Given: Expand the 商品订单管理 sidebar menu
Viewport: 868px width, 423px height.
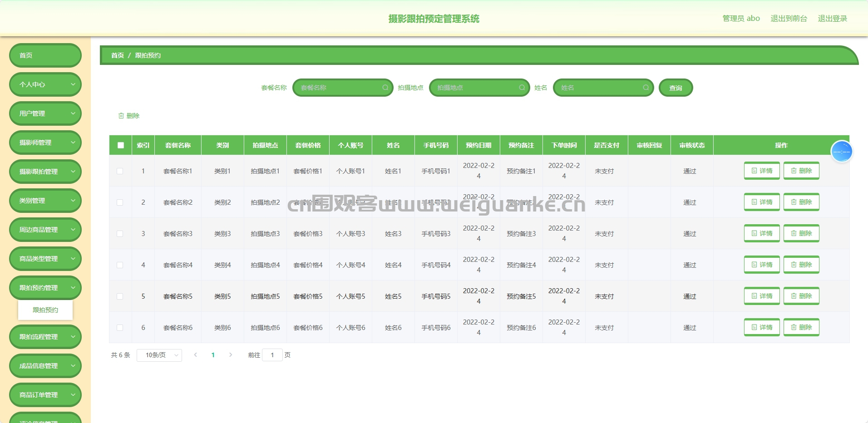Looking at the screenshot, I should (45, 395).
